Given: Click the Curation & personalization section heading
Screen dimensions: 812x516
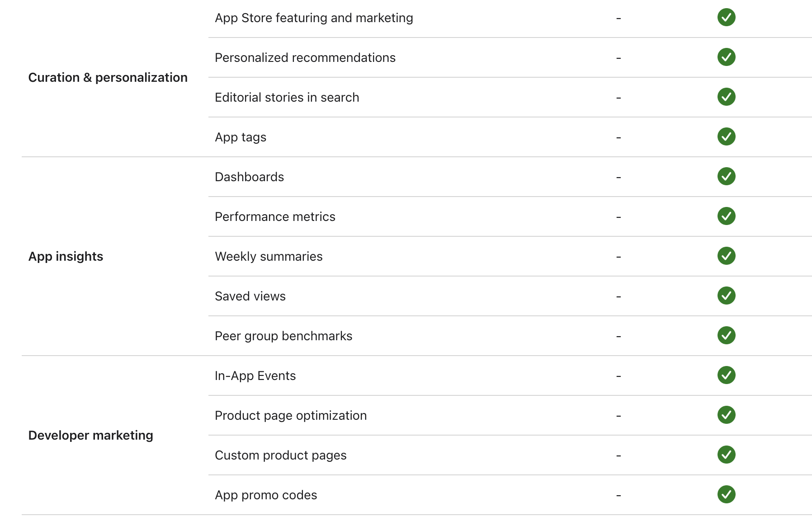Looking at the screenshot, I should (108, 78).
